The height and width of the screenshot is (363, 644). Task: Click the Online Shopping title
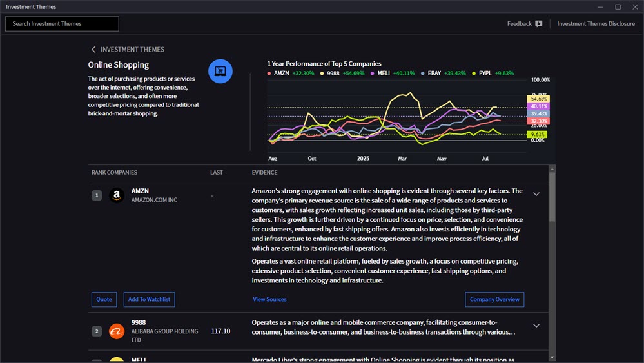(x=118, y=65)
